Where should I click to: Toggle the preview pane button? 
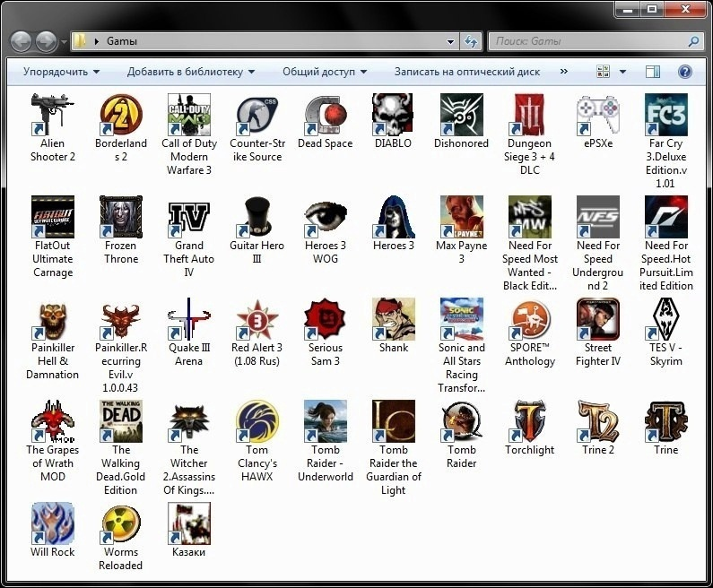(653, 72)
